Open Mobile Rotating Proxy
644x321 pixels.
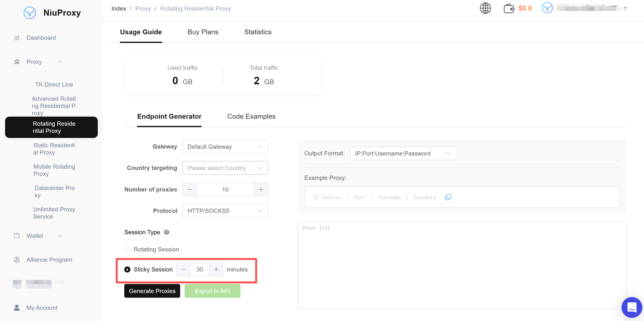[x=54, y=170]
